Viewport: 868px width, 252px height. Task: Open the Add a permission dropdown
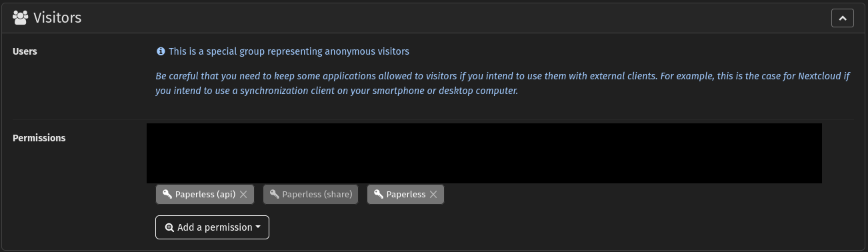click(x=212, y=227)
